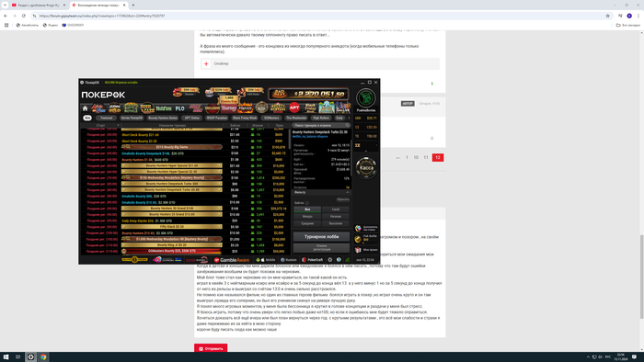Click the search magnifier in tournament search
Screen dimensions: 644x362
[348, 126]
